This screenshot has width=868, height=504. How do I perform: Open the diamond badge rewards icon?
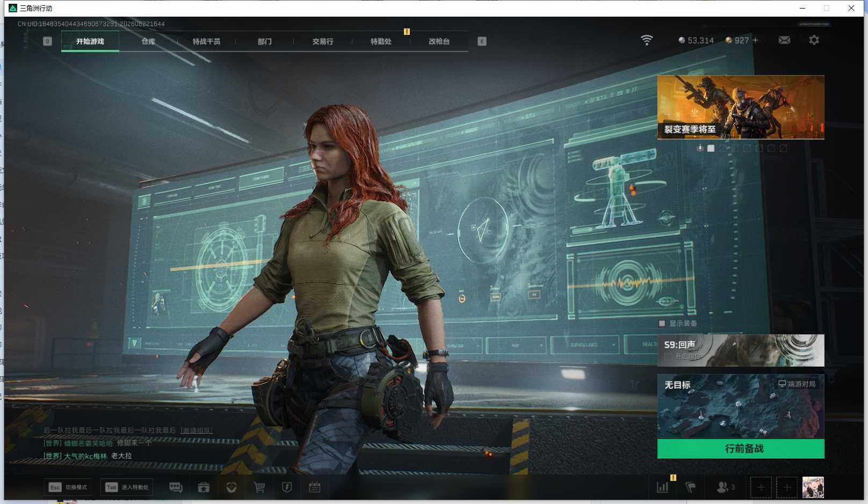pyautogui.click(x=232, y=487)
